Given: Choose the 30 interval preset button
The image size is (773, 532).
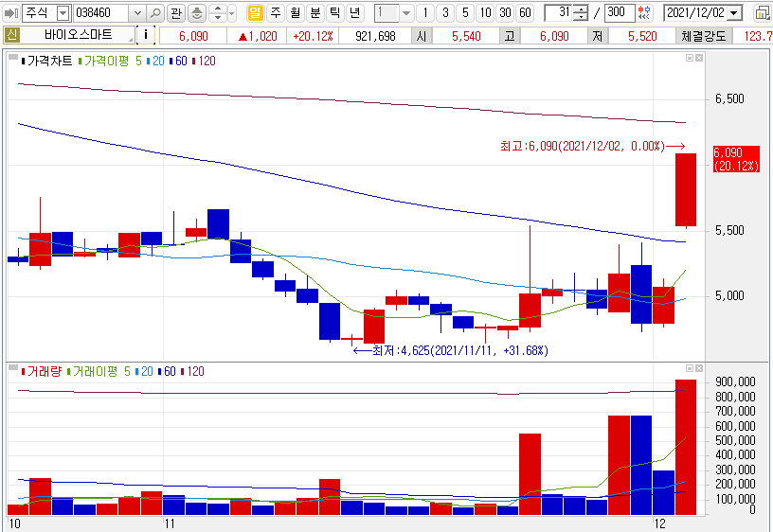Looking at the screenshot, I should point(505,13).
